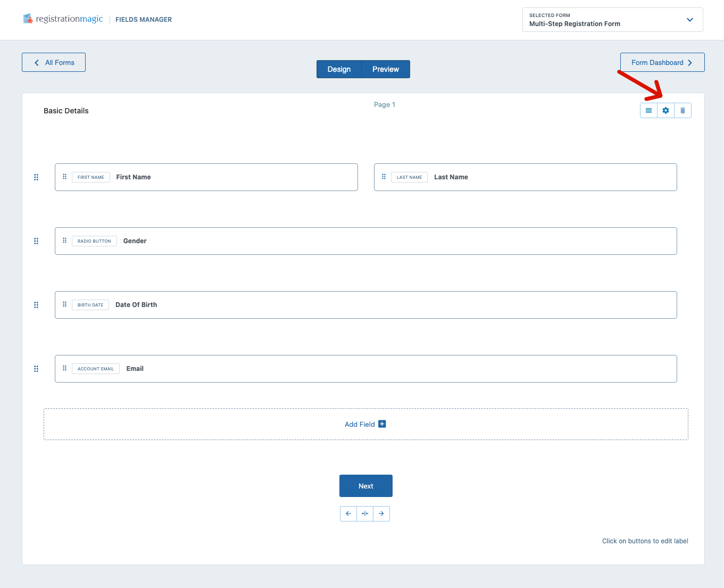Left-align the Next button via arrow icon
Screen dimensions: 724x588
pyautogui.click(x=348, y=514)
